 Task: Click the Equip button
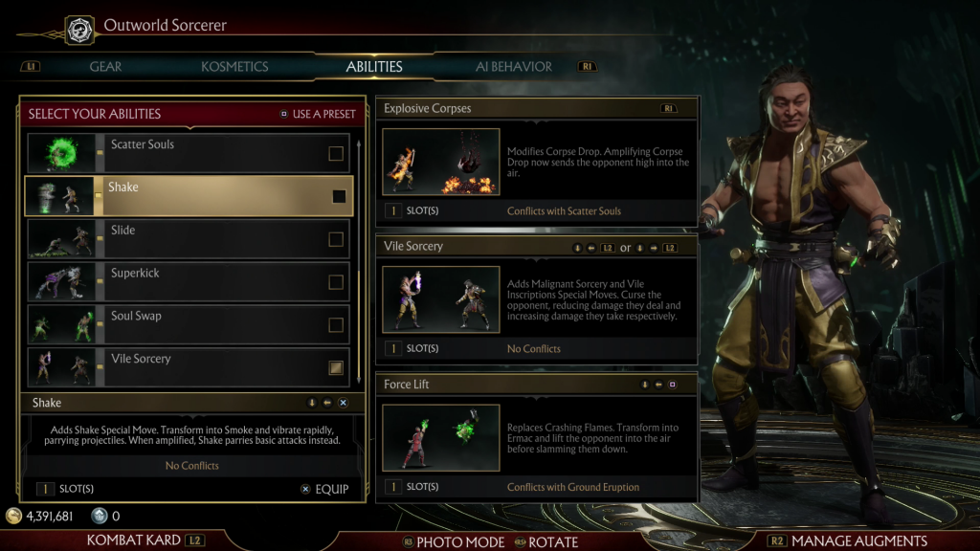(325, 489)
